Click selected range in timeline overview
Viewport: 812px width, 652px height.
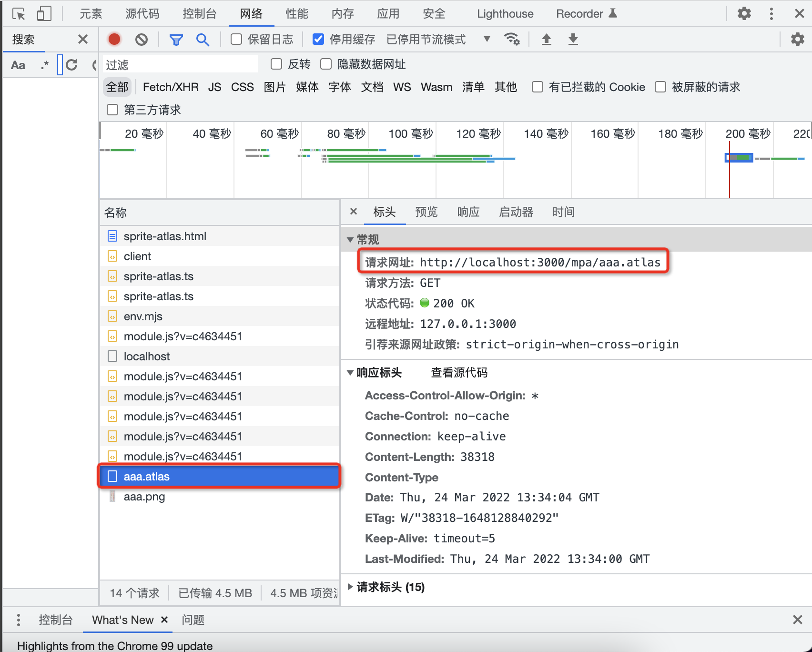click(739, 157)
